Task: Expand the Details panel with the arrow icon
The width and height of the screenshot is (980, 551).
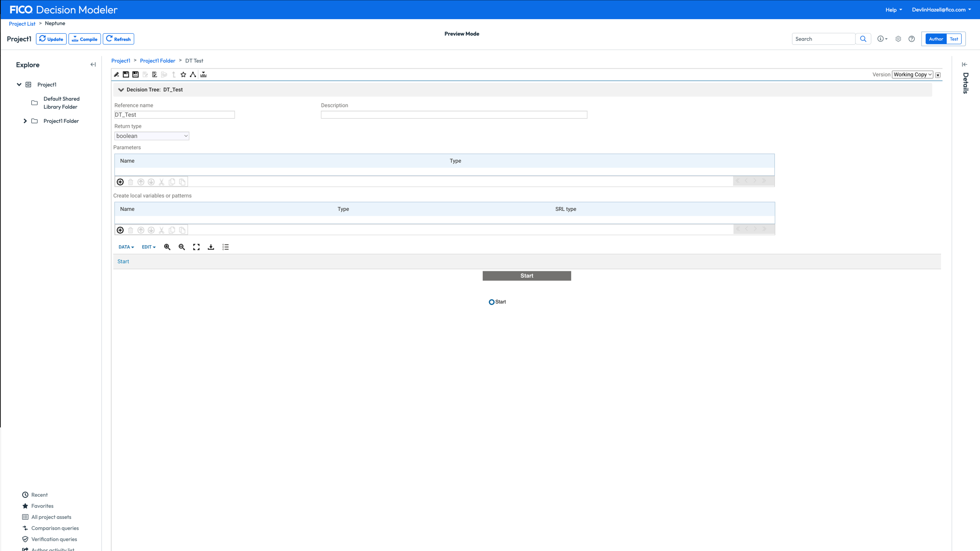Action: 965,65
